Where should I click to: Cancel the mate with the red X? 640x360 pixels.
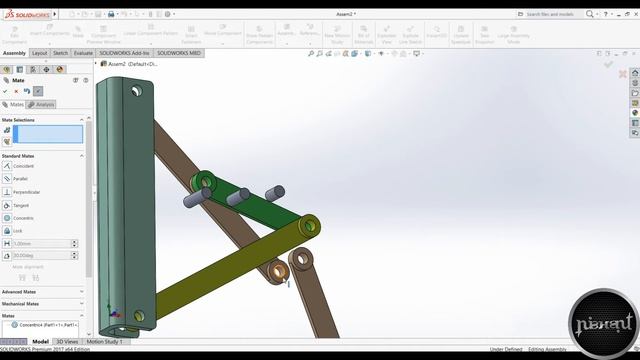pos(16,91)
